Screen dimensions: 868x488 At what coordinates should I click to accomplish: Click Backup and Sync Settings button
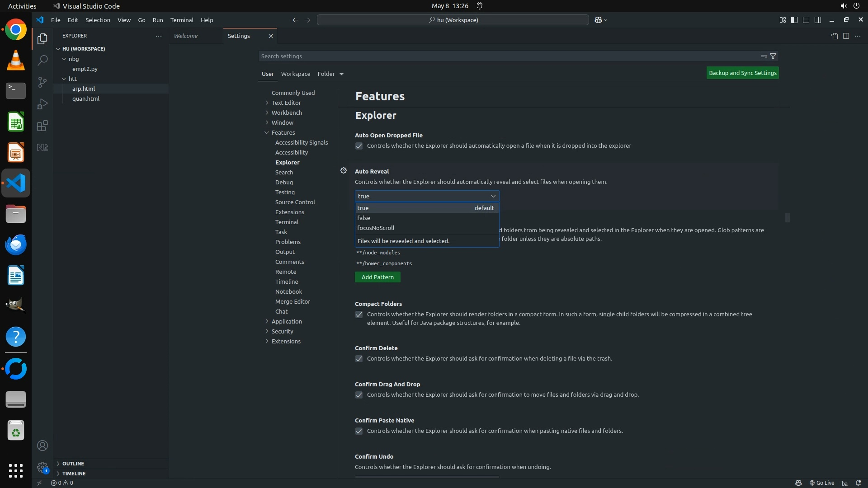coord(742,73)
